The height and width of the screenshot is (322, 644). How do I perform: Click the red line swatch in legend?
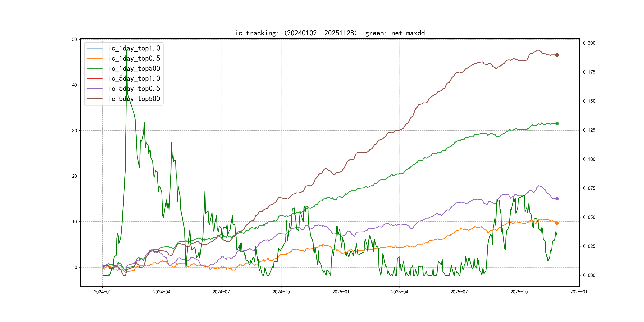point(94,78)
